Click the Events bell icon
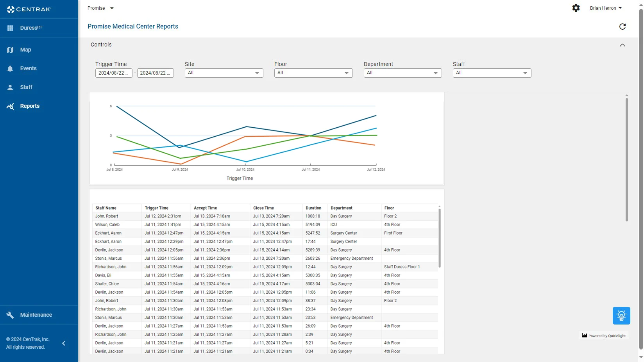The width and height of the screenshot is (644, 362). pos(10,69)
